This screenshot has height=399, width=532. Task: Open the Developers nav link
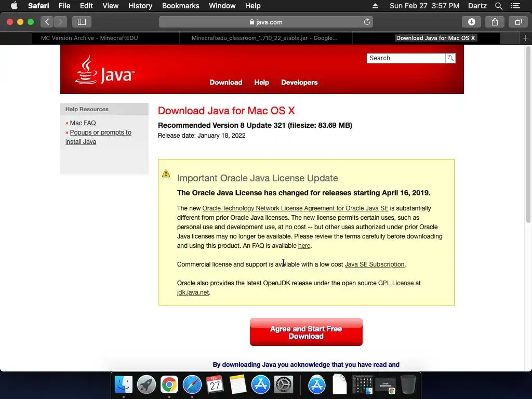point(299,83)
